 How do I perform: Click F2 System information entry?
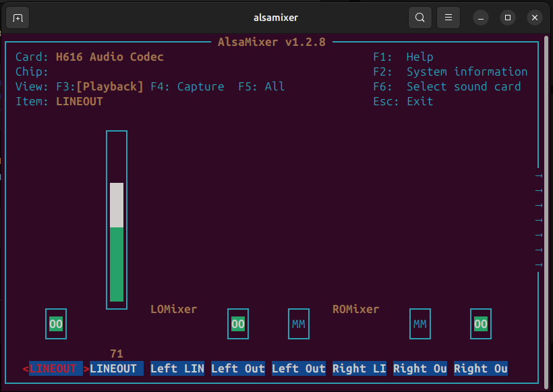point(450,72)
